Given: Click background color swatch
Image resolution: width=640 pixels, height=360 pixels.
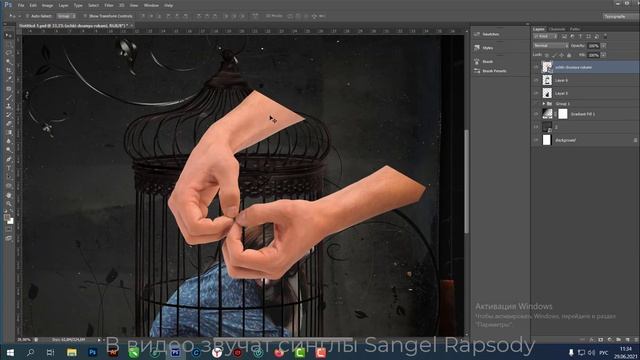Looking at the screenshot, I should tap(11, 221).
